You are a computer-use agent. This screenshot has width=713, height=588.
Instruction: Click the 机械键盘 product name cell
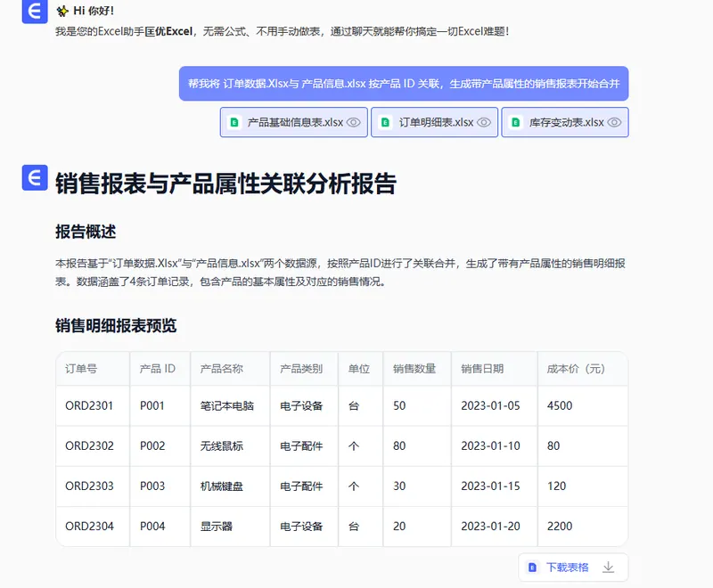coord(222,486)
